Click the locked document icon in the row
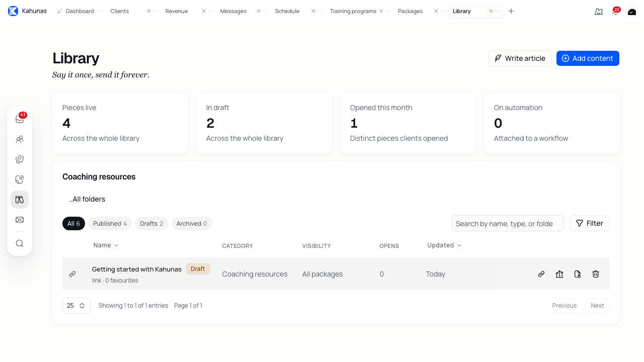644x362 pixels. (x=578, y=274)
